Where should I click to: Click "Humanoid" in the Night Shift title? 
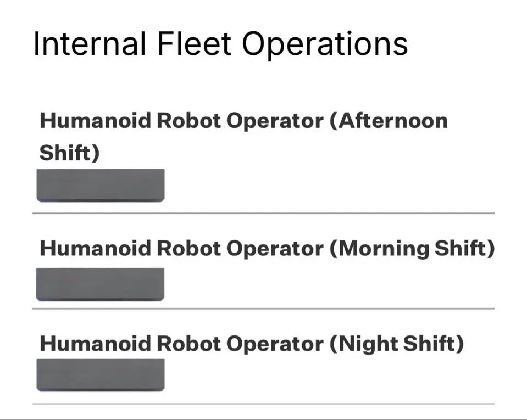pyautogui.click(x=95, y=344)
